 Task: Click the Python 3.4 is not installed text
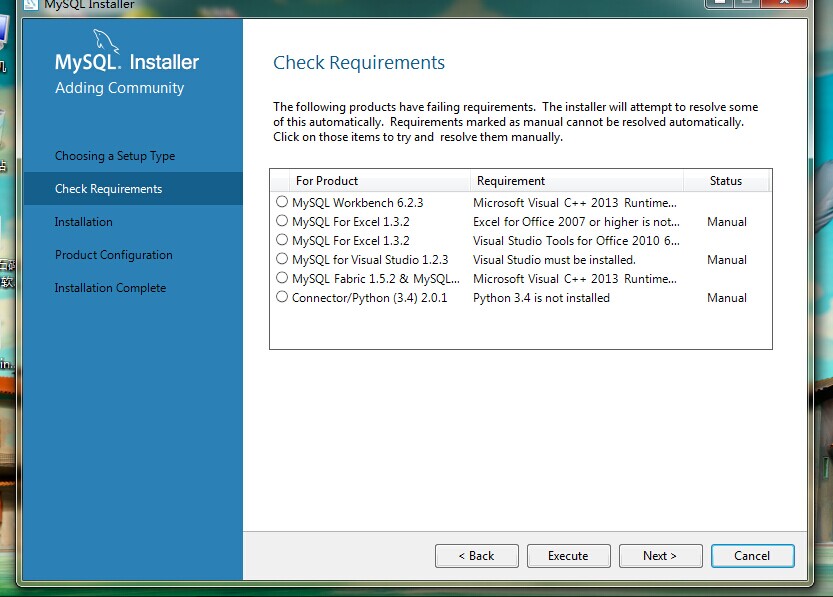click(x=541, y=298)
